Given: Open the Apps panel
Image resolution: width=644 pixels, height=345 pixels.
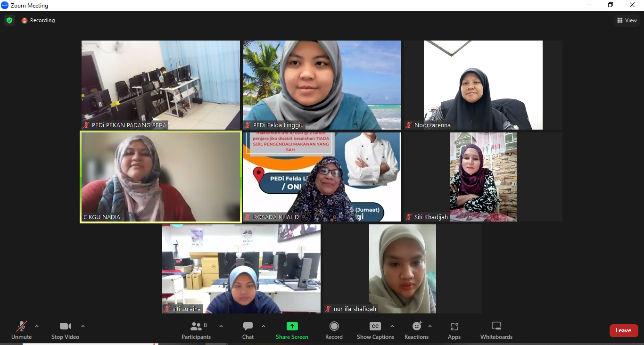Looking at the screenshot, I should tap(454, 327).
